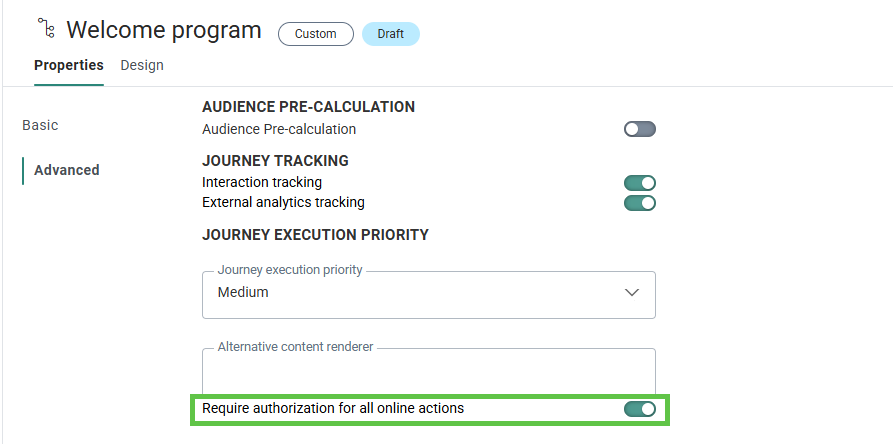Click the JOURNEY TRACKING section heading
The width and height of the screenshot is (893, 444).
(275, 160)
